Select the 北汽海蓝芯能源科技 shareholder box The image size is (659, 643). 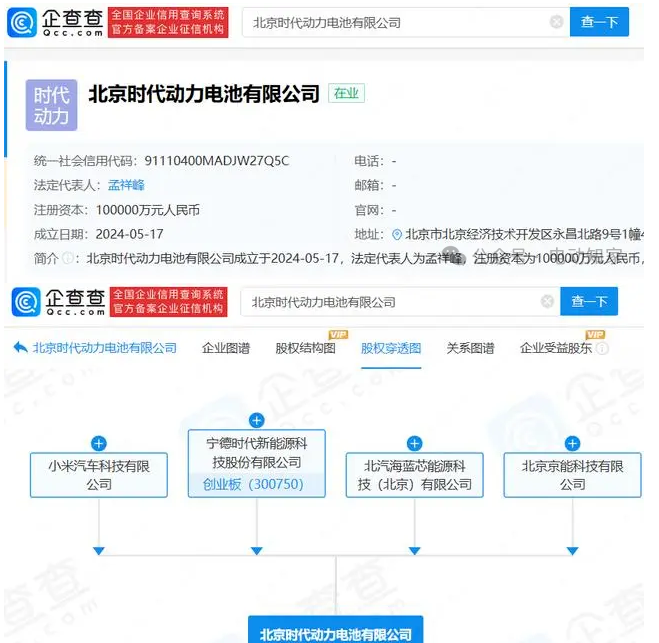pyautogui.click(x=414, y=475)
